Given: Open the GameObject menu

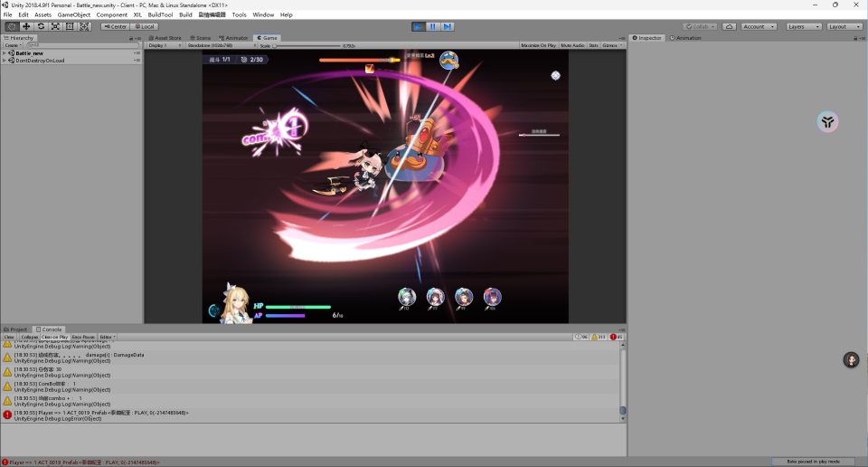Looking at the screenshot, I should pos(73,14).
